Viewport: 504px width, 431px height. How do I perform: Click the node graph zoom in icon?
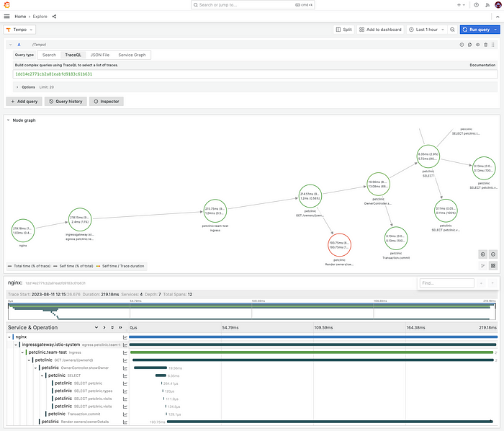[x=483, y=254]
